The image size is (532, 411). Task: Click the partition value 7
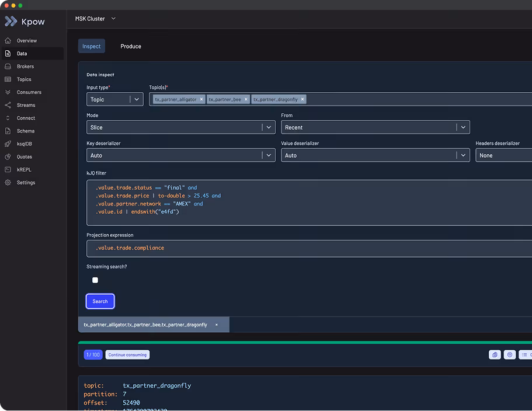(124, 394)
